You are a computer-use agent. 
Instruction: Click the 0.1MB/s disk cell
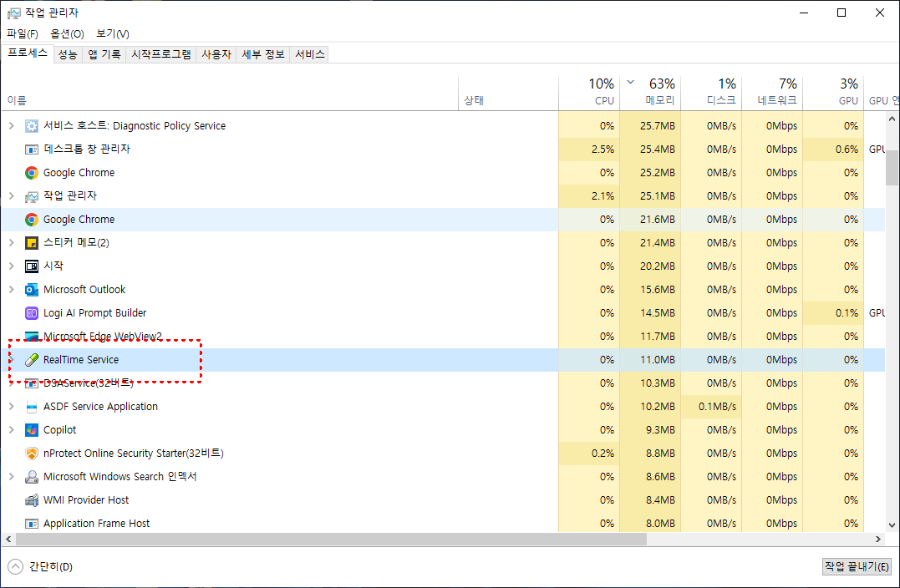tap(711, 406)
